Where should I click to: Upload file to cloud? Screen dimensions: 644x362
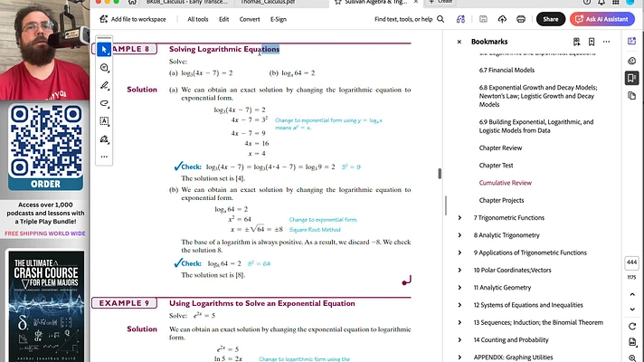point(502,19)
